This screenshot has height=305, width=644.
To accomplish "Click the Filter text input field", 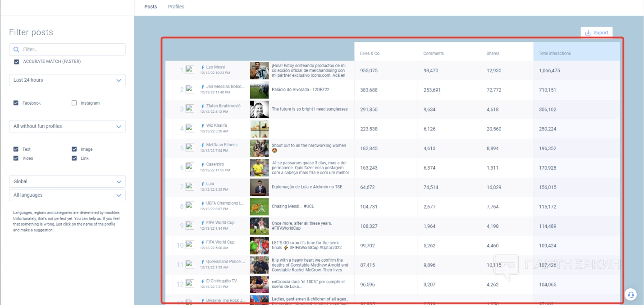I will click(72, 50).
